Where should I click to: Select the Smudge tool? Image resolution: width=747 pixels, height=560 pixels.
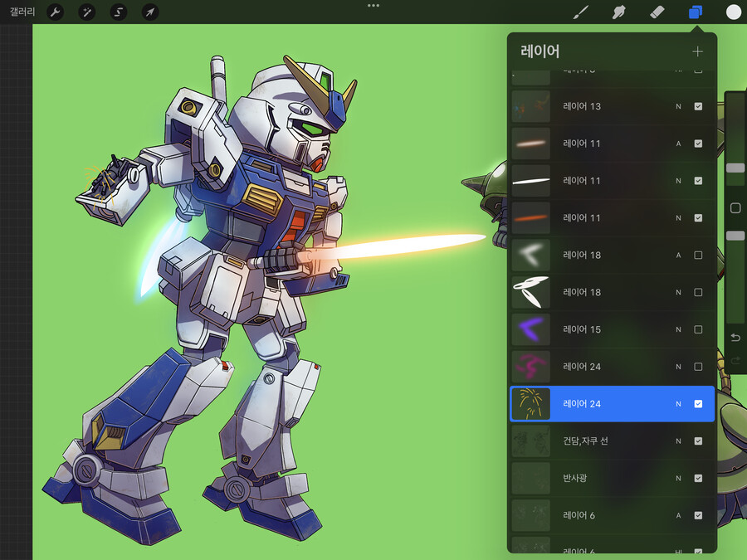click(x=618, y=12)
